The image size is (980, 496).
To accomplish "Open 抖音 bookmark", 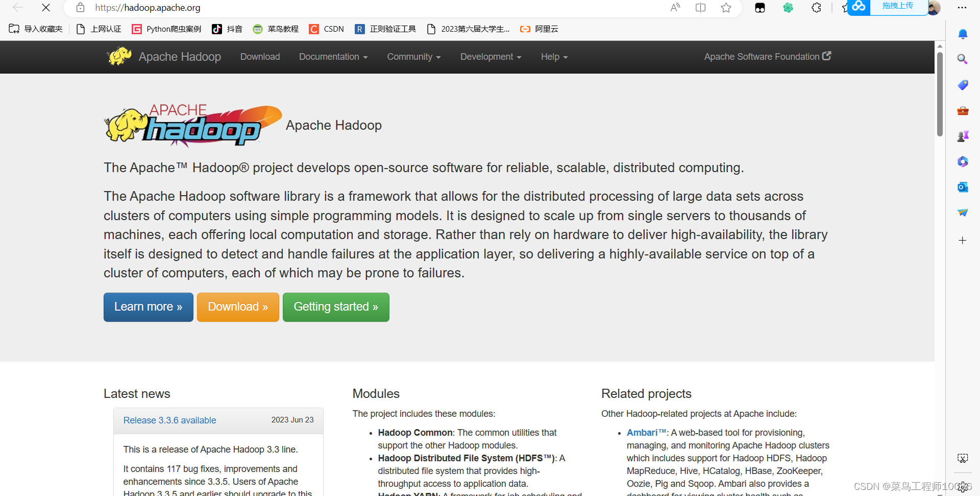I will point(227,29).
